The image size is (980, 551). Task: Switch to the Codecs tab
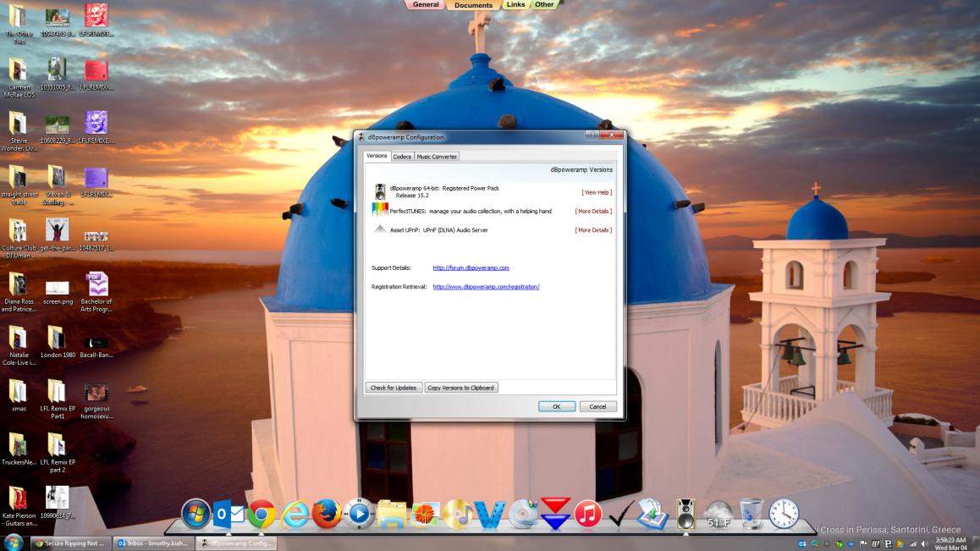402,157
